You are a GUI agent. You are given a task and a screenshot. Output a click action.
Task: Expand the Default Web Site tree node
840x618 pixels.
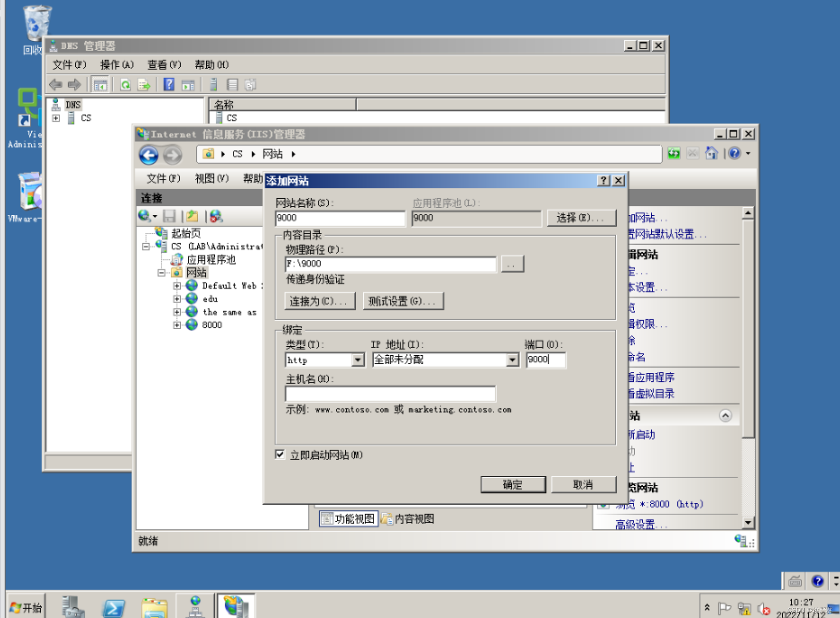pyautogui.click(x=177, y=286)
